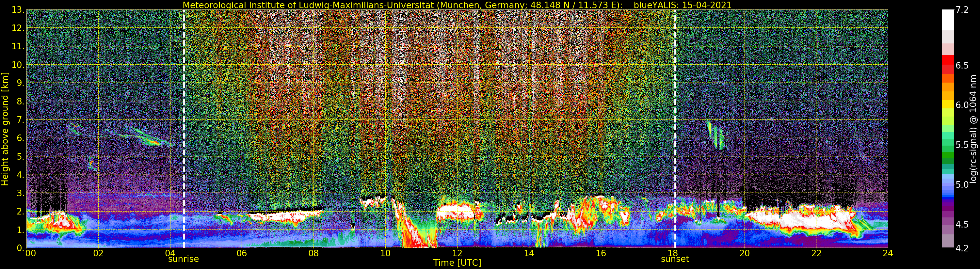Click the 'sunset' label below the time axis
Image resolution: width=980 pixels, height=269 pixels.
[675, 259]
